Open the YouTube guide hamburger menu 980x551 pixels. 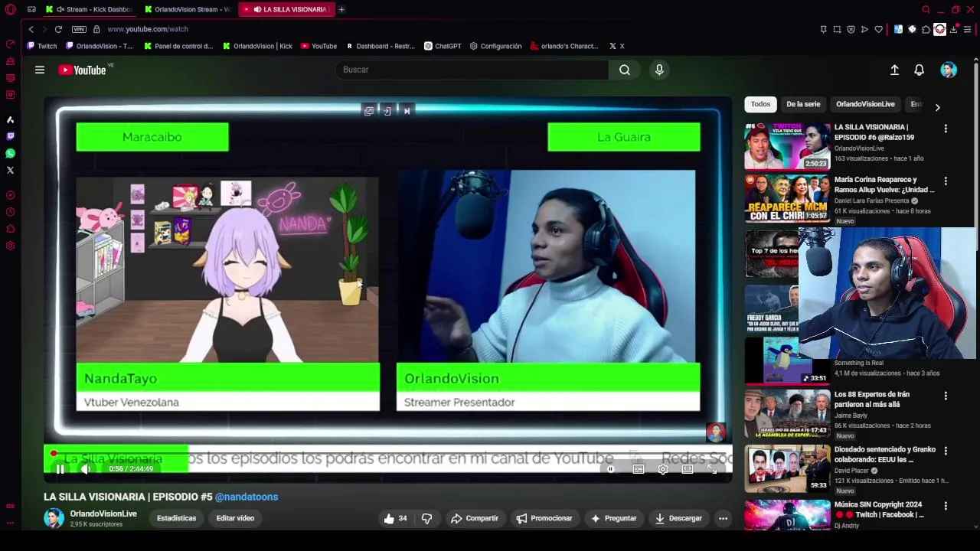(40, 70)
